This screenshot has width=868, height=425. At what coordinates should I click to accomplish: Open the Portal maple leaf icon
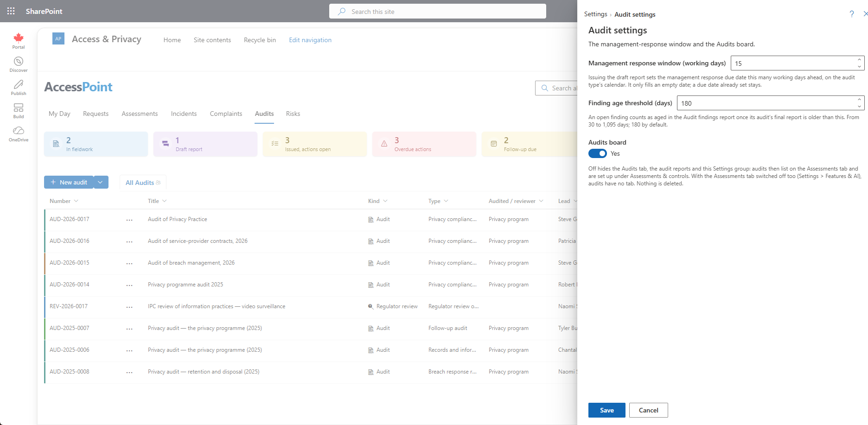19,38
